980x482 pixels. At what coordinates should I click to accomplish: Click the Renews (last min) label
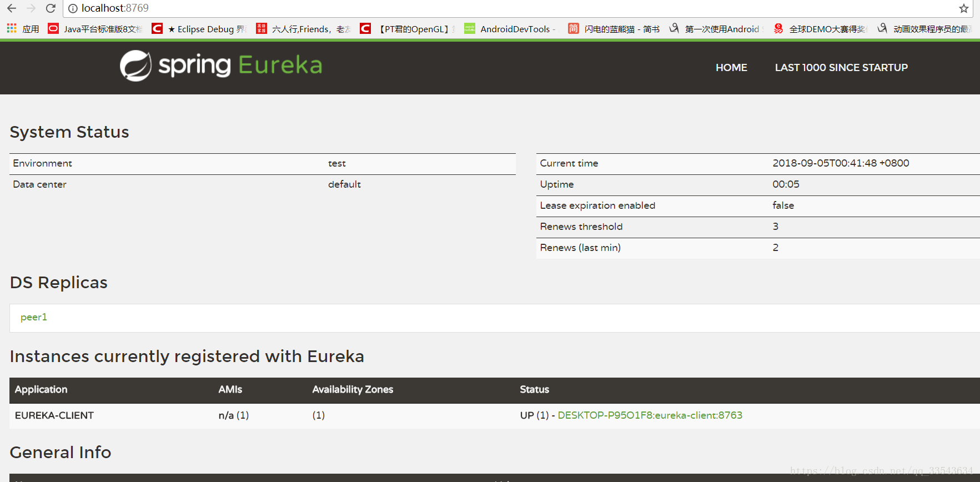pyautogui.click(x=580, y=248)
